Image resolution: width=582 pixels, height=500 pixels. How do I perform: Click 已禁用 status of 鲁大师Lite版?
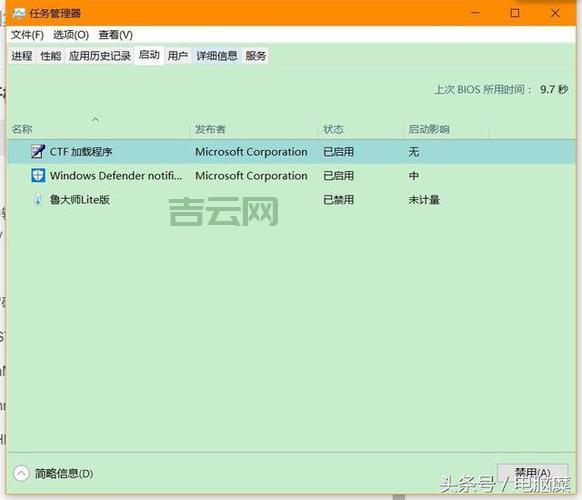click(x=338, y=200)
